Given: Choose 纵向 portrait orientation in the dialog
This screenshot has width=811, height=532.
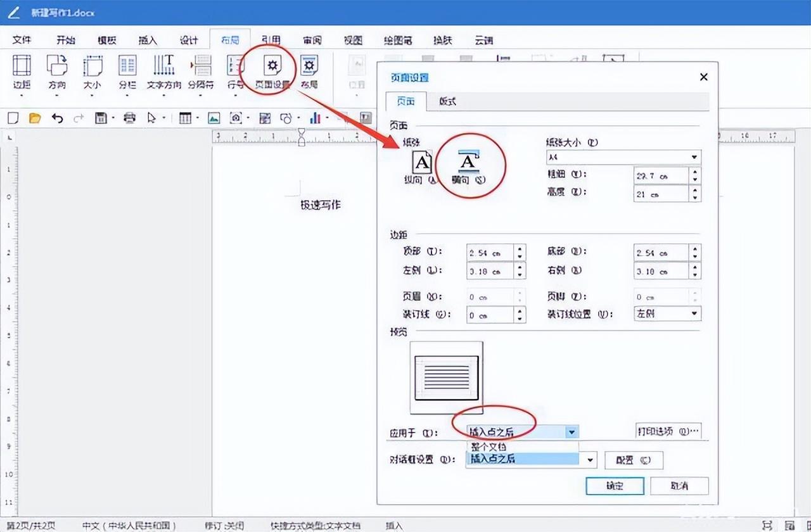Looking at the screenshot, I should [x=423, y=167].
